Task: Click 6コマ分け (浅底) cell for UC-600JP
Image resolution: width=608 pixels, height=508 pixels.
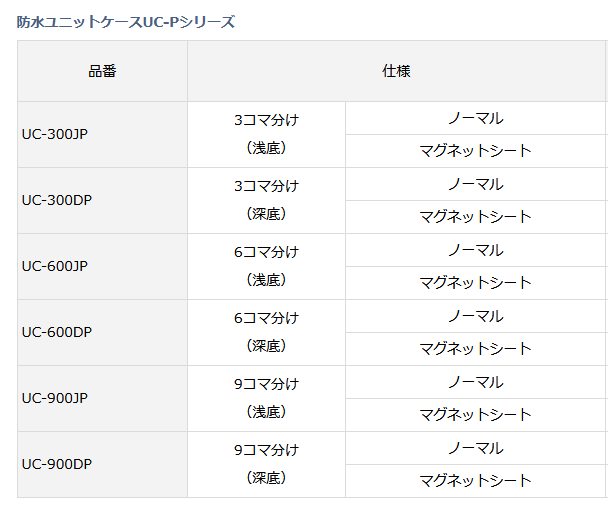Action: 266,266
